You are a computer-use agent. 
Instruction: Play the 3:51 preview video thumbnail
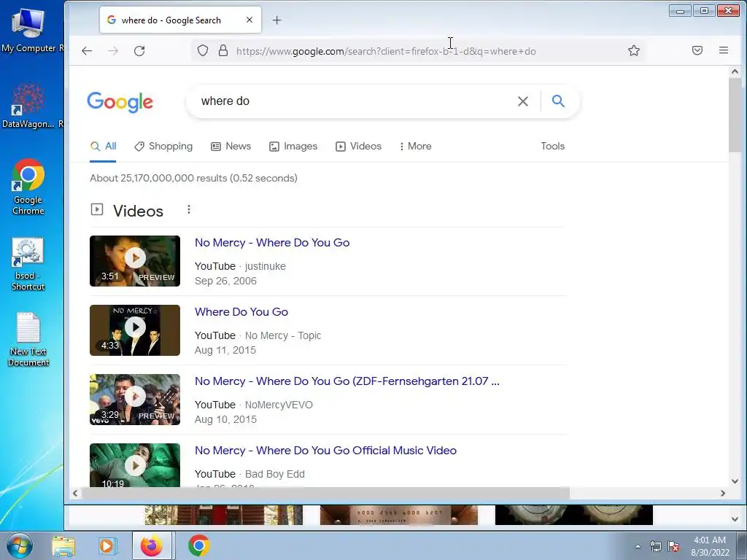tap(135, 261)
